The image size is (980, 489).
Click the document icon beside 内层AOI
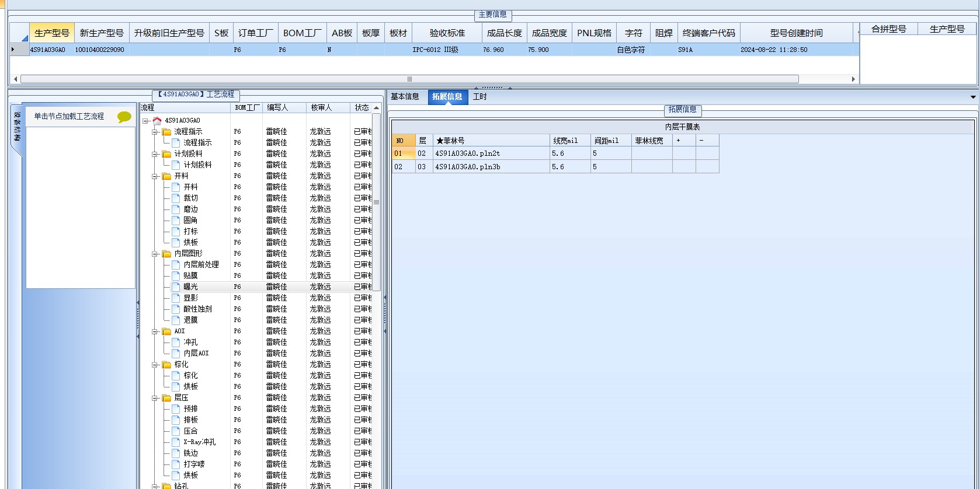point(176,354)
